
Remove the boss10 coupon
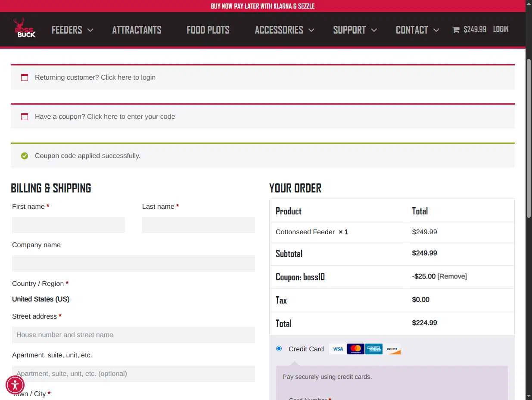(x=452, y=276)
